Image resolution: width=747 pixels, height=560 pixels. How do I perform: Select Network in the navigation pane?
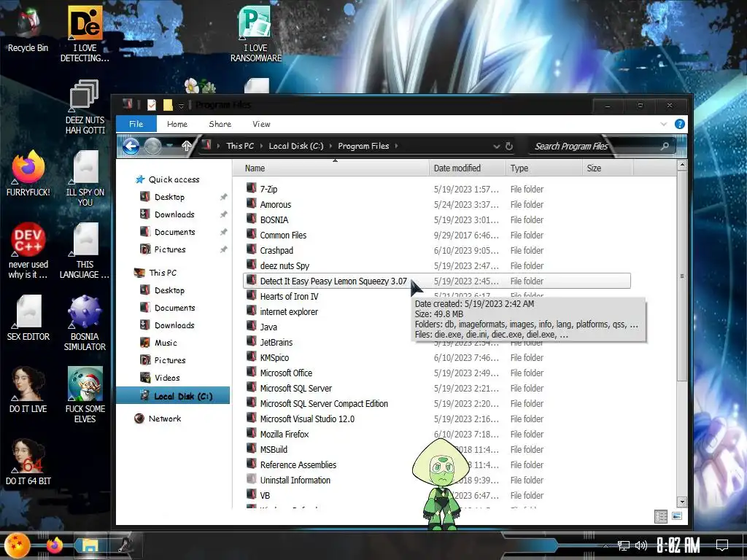point(164,419)
